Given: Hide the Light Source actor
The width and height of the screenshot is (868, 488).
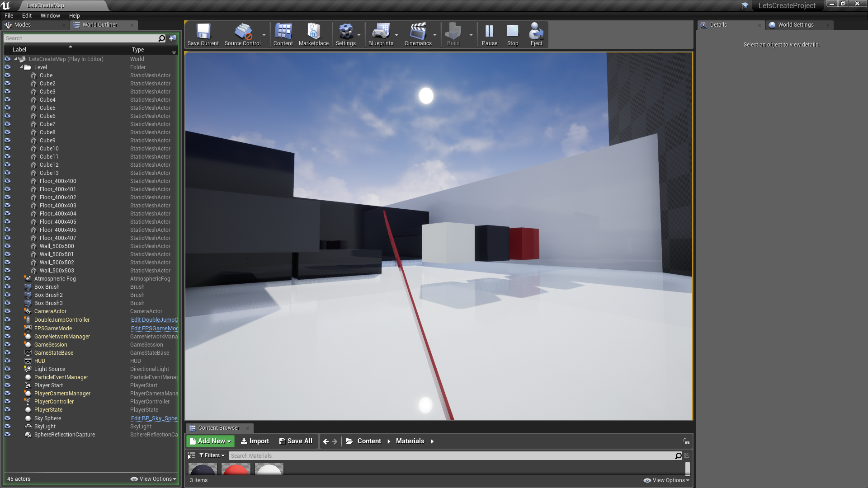Looking at the screenshot, I should tap(7, 369).
